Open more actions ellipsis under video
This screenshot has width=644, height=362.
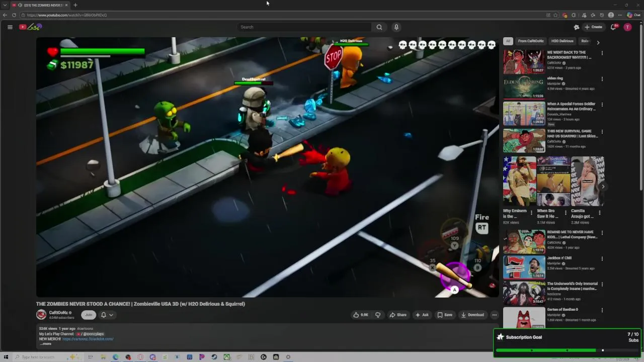coord(495,315)
